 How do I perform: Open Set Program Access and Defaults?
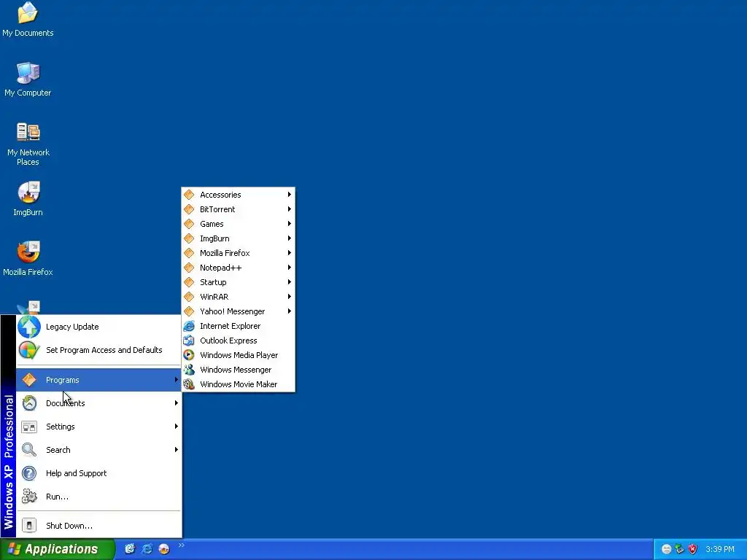pos(98,350)
